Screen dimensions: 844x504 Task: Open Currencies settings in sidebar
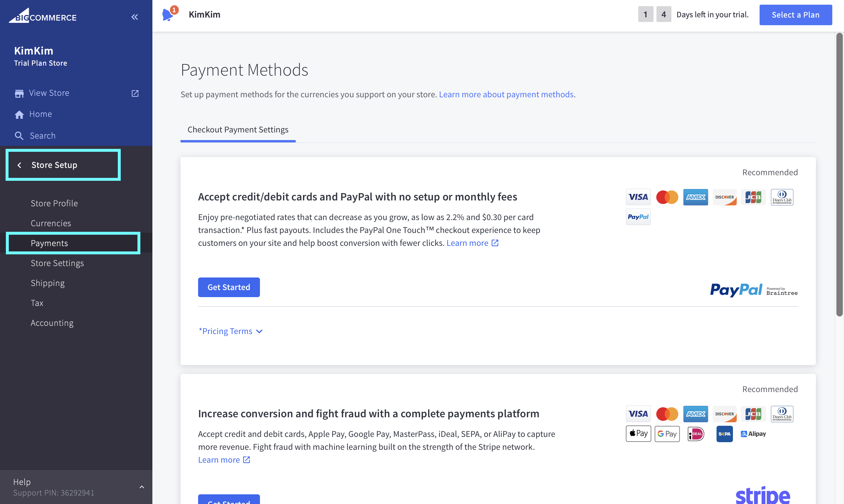51,223
